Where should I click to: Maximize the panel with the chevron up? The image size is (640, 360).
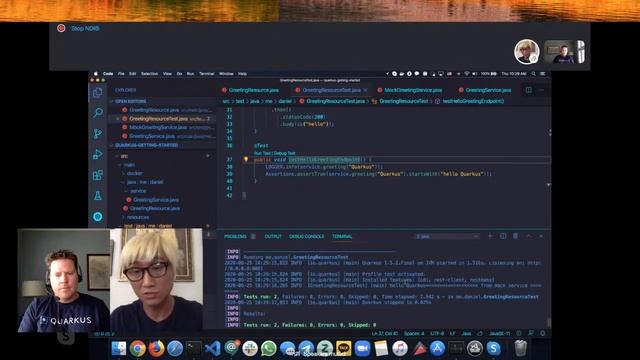528,236
